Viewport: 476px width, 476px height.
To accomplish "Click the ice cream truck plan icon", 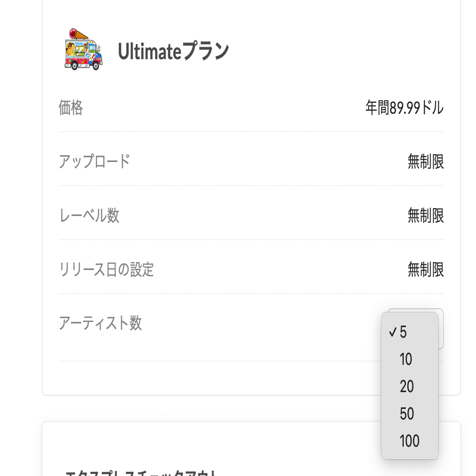I will pos(83,50).
